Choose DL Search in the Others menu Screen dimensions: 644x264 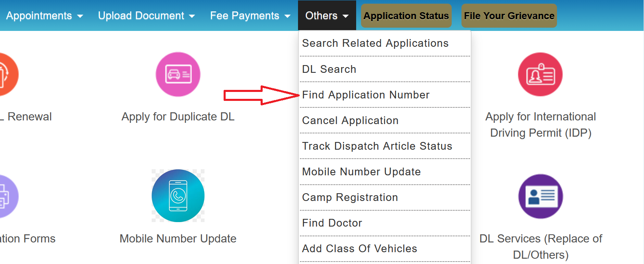click(329, 69)
